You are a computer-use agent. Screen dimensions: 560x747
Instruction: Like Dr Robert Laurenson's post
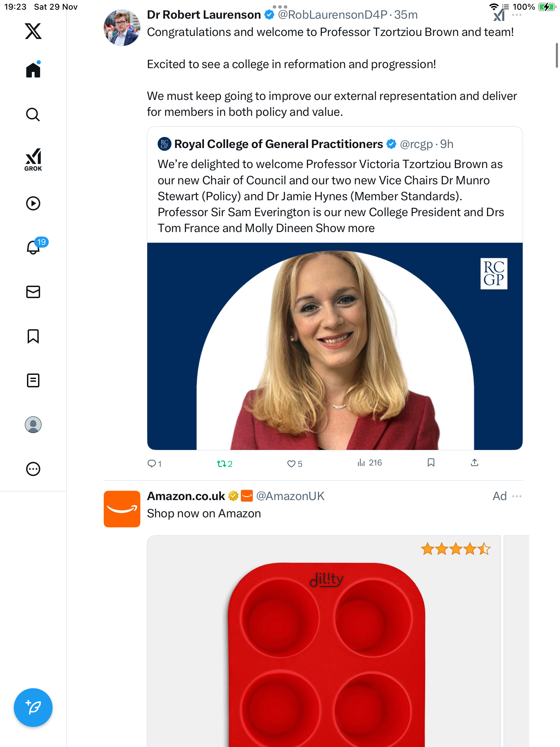[x=291, y=464]
